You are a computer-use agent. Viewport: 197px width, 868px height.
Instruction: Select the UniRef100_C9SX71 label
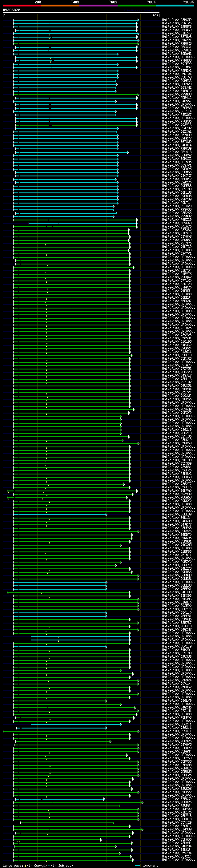[177, 731]
